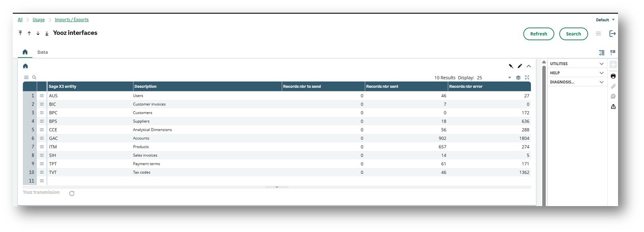Open row menu for BPC line
Viewport: 644px width, 232px height.
click(x=42, y=113)
